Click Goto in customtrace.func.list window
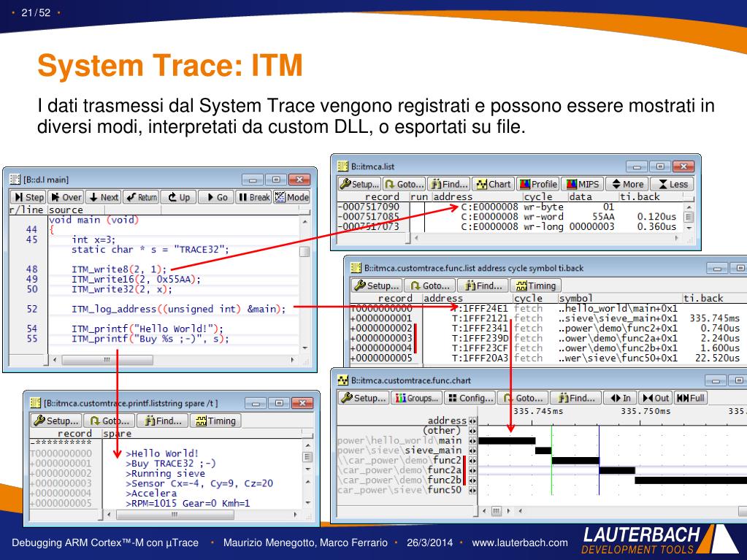This screenshot has height=560, width=747. click(429, 285)
